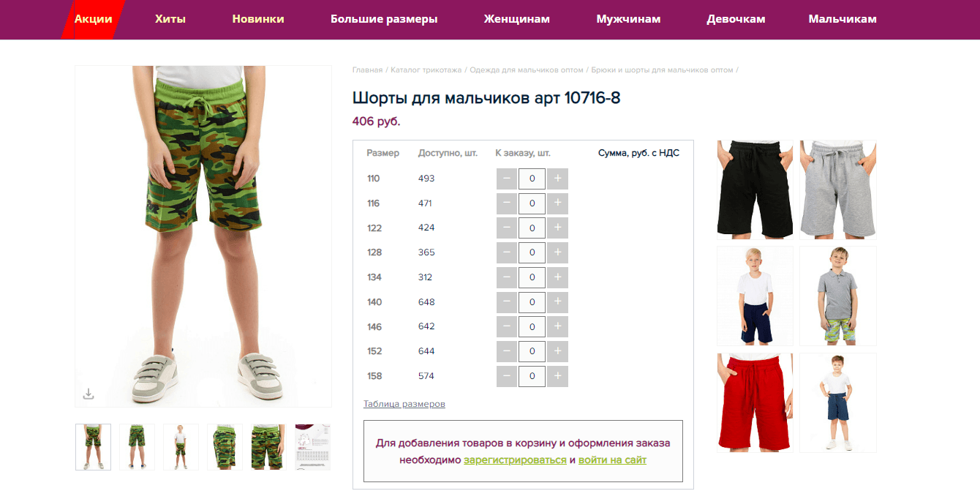Screen dimensions: 980x491
Task: Open the Мужчинам category
Action: pyautogui.click(x=628, y=19)
